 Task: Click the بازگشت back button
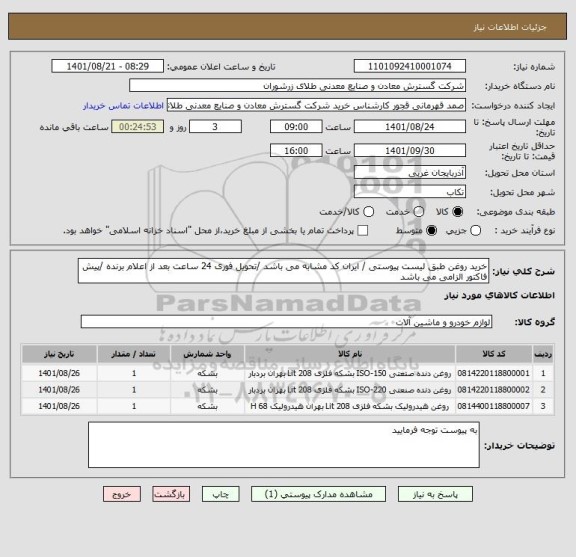171,494
